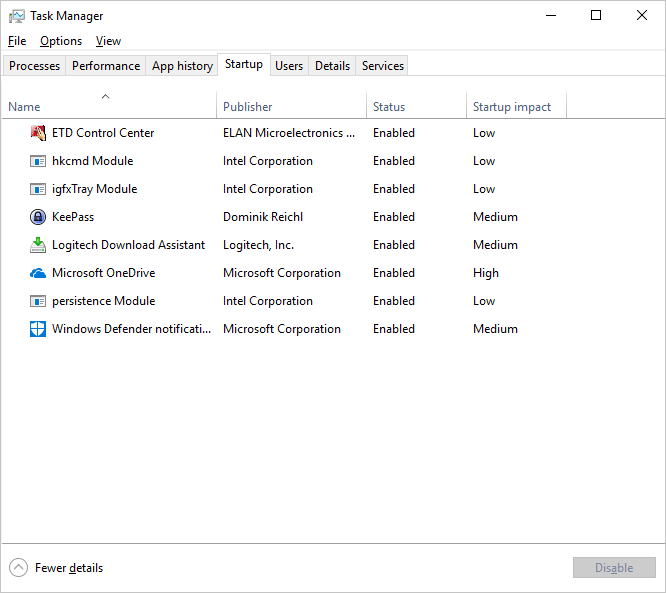The image size is (666, 593).
Task: Collapse view with Fewer details arrow
Action: point(18,568)
